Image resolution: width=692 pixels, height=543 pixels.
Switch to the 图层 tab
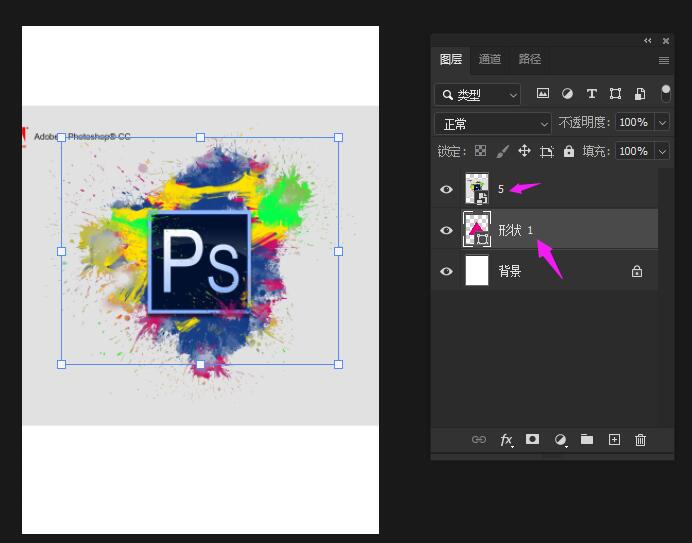[451, 59]
